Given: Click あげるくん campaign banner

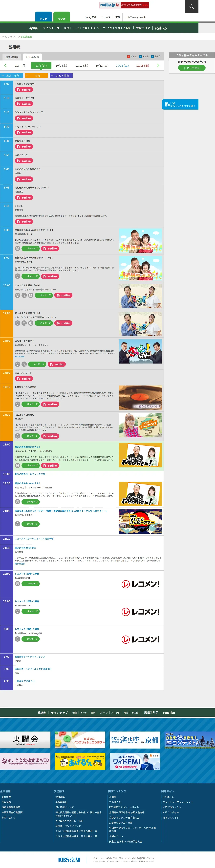Looking at the screenshot, I should [80, 761].
